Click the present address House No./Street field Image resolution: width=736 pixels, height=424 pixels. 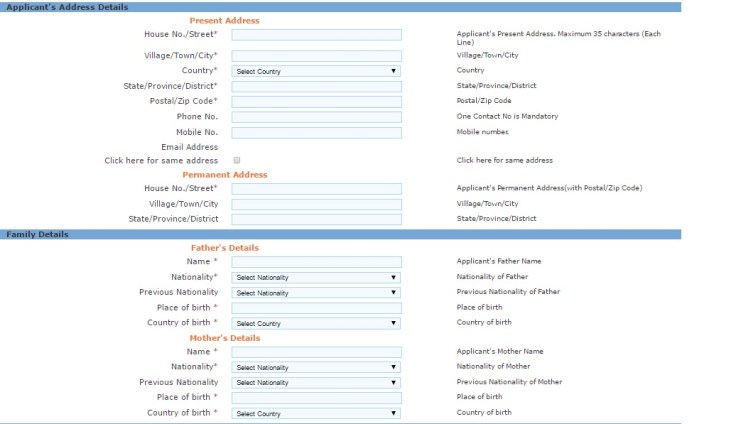316,35
